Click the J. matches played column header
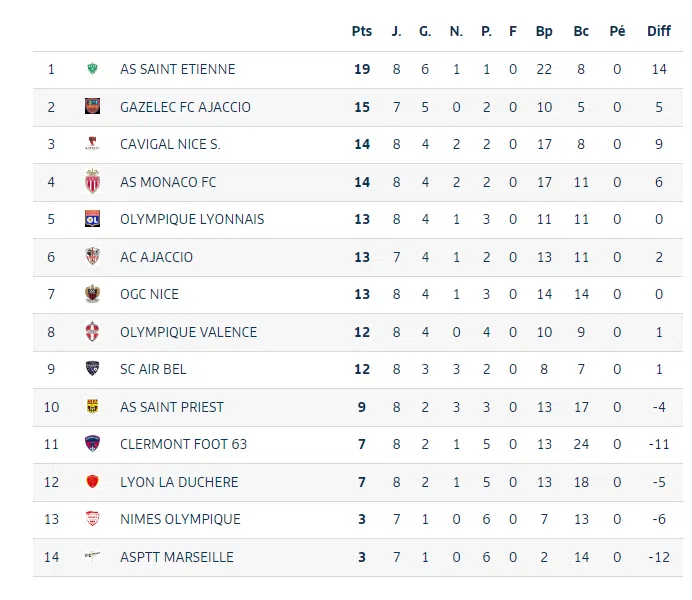 (396, 31)
